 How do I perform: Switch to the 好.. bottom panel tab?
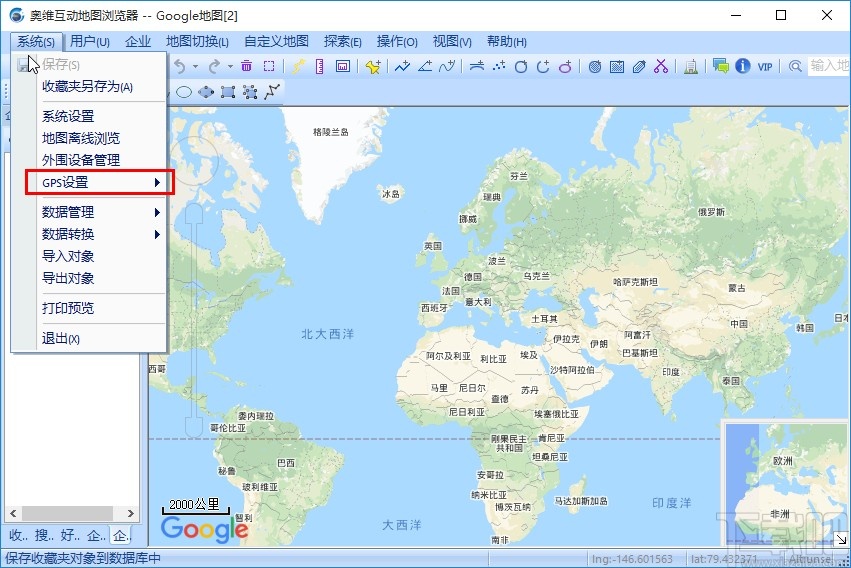70,535
